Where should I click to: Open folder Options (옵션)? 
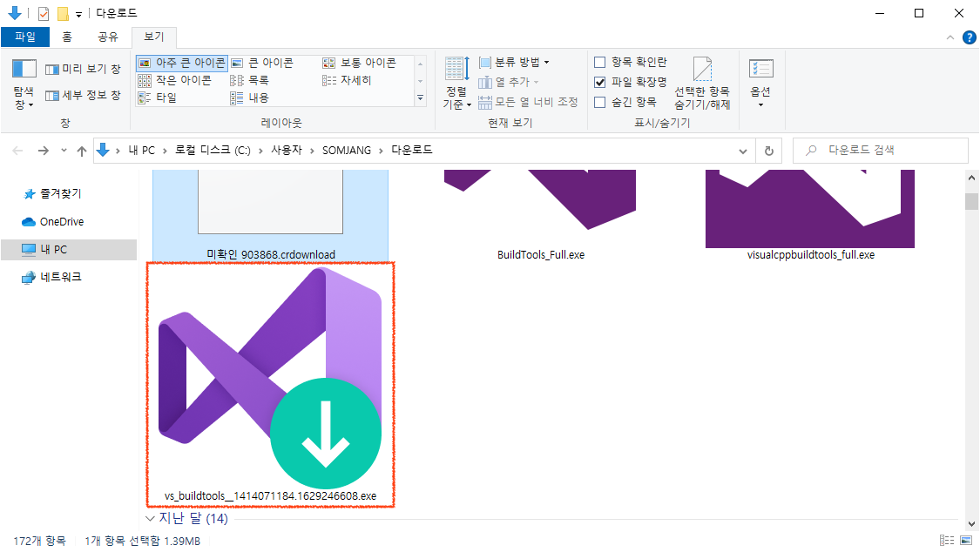point(760,84)
